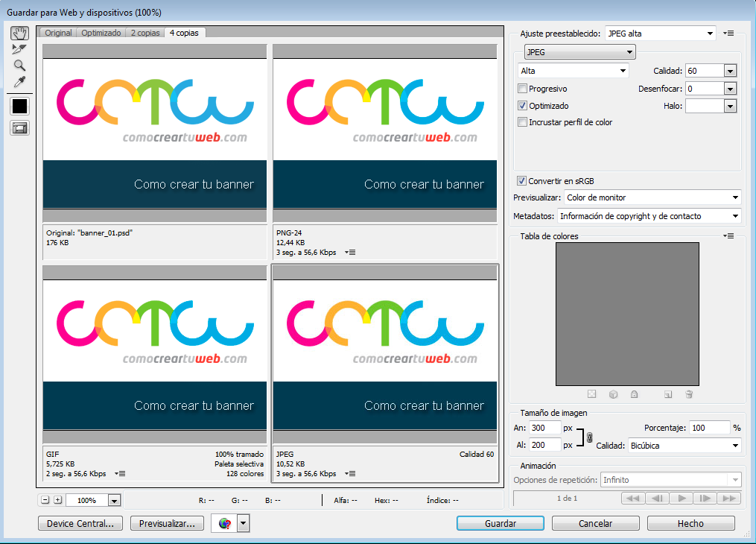This screenshot has width=756, height=544.
Task: Open the Calidad 60 slider dropdown arrow
Action: (x=730, y=71)
